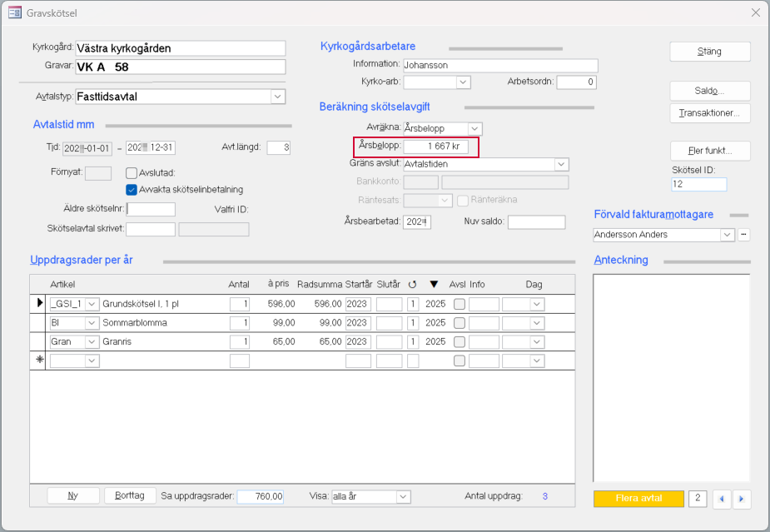Open the Artikel dropdown for Granris row
This screenshot has height=532, width=770.
(92, 342)
